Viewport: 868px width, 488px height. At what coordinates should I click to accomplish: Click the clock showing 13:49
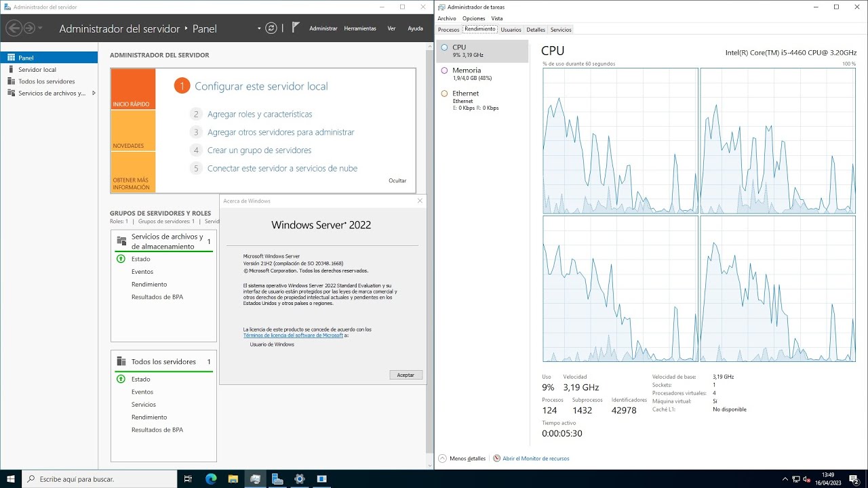click(828, 479)
